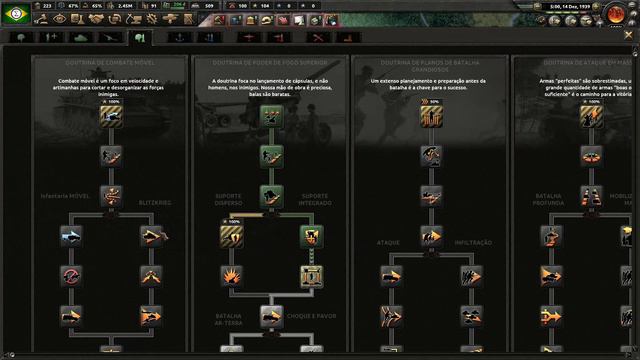Switch to Naval research tab (anchor)
This screenshot has height=360, width=640.
(180, 38)
